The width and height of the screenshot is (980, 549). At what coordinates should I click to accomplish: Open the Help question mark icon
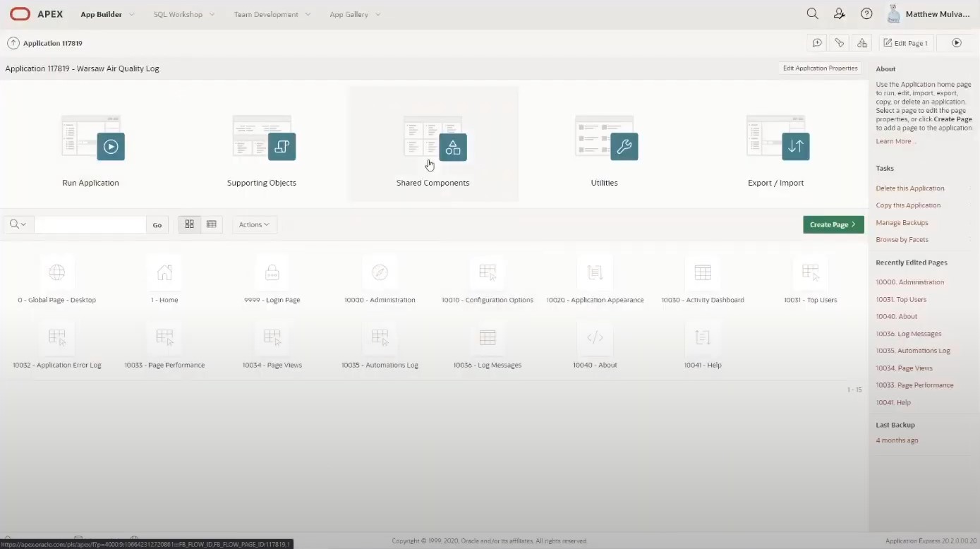click(866, 14)
